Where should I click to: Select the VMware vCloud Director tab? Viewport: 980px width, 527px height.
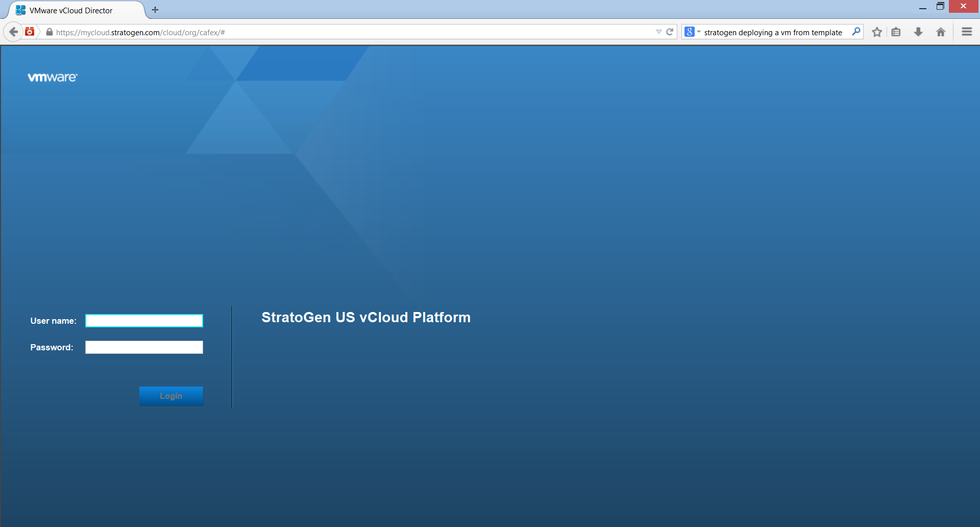[77, 10]
